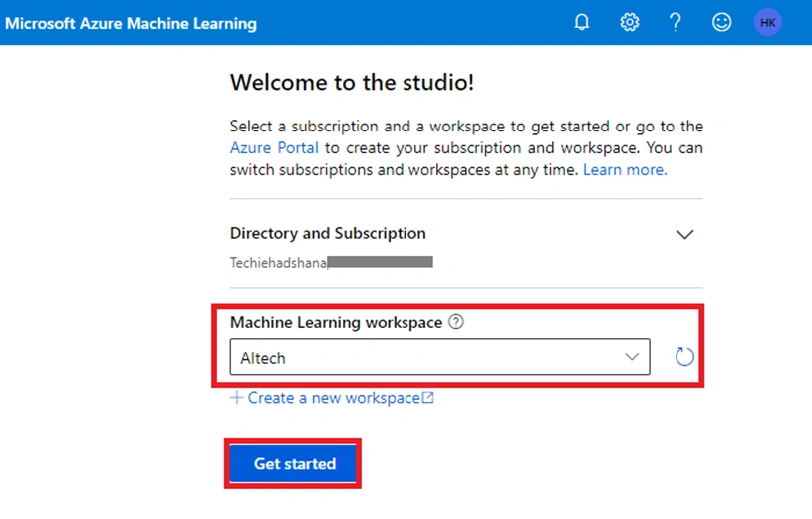
Task: Click the help question mark icon
Action: point(676,22)
